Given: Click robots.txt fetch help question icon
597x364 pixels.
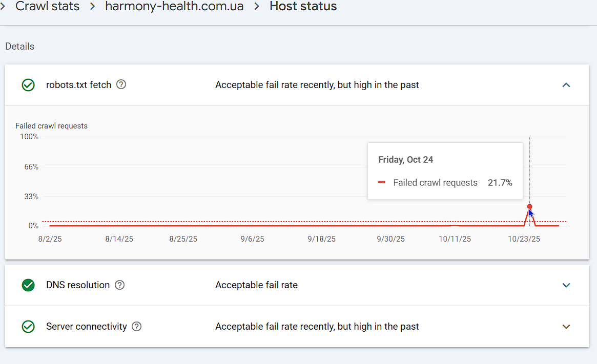Looking at the screenshot, I should [121, 84].
